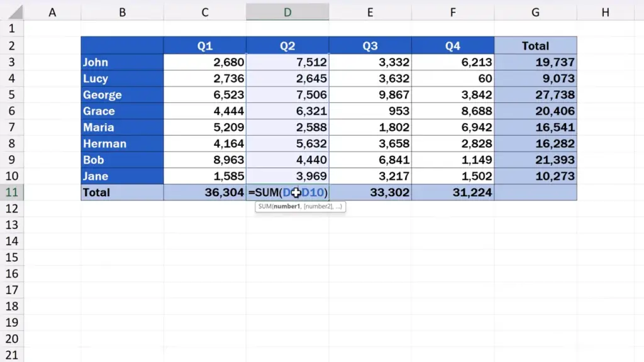Select the Q1 header cell
Viewport: 644px width, 362px height.
click(204, 46)
